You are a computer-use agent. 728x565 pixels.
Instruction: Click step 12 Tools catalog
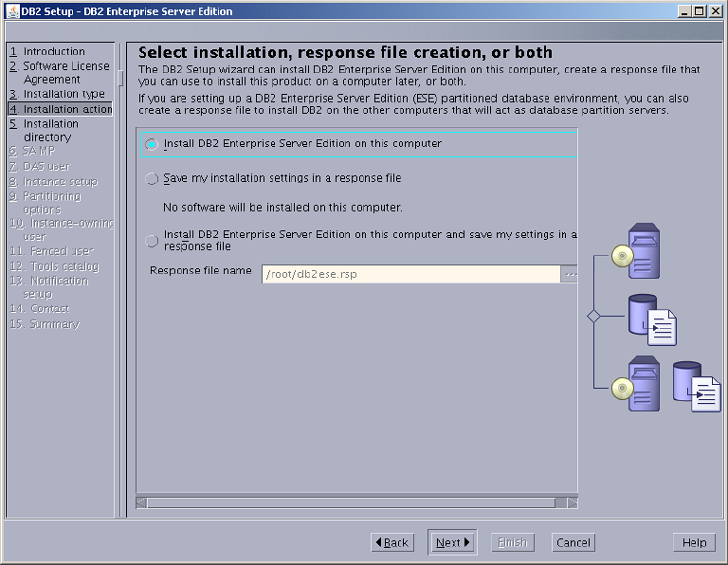pyautogui.click(x=54, y=266)
